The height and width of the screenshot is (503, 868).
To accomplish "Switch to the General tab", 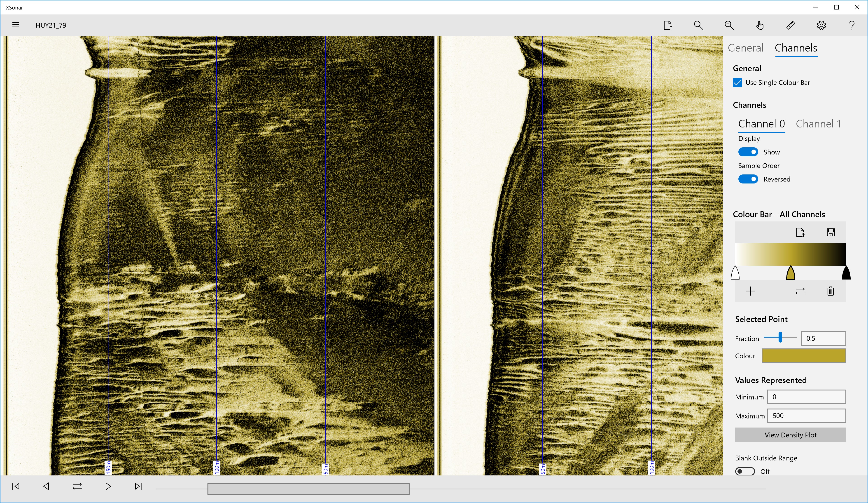I will pyautogui.click(x=745, y=48).
